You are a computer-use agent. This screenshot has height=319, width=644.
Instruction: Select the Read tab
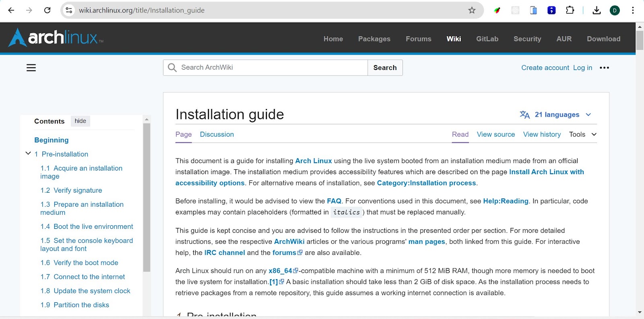tap(460, 134)
